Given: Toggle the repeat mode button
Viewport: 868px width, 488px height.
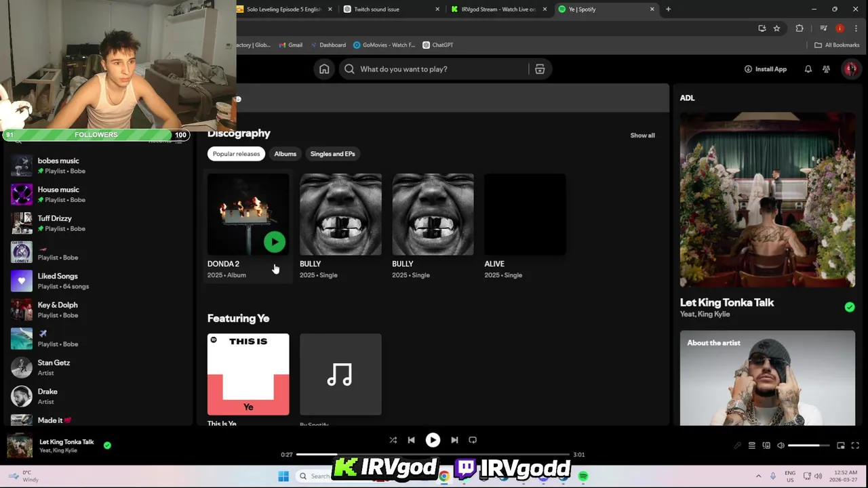Looking at the screenshot, I should (473, 440).
